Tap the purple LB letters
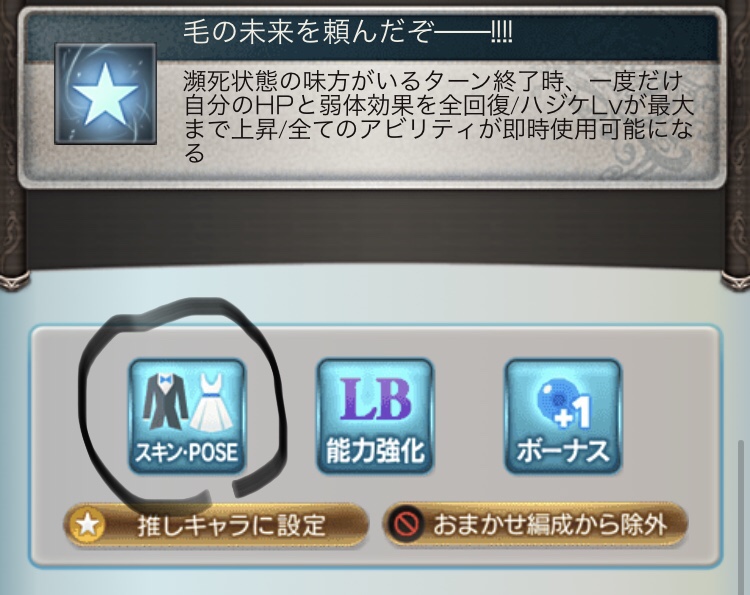750x595 pixels. click(375, 399)
